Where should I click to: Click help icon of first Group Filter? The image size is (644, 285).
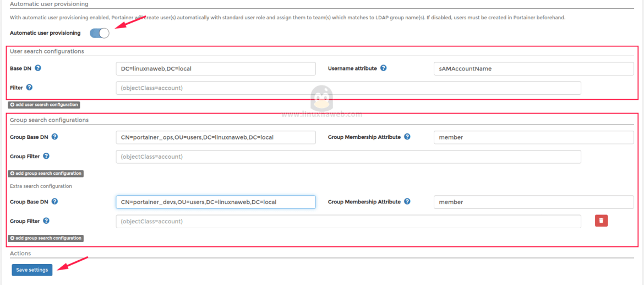(46, 156)
